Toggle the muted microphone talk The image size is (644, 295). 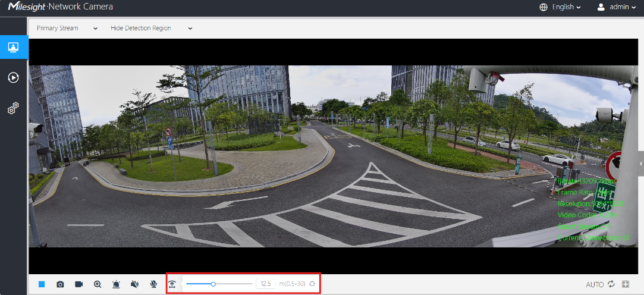[153, 284]
